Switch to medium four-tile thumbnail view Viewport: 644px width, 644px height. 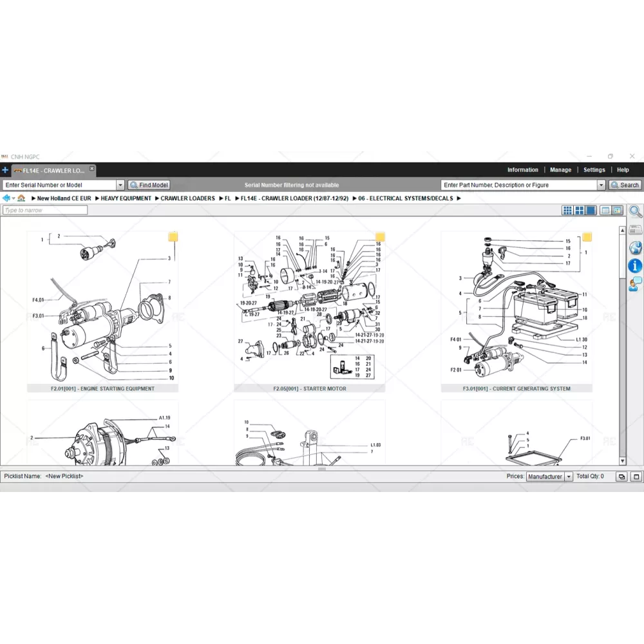[579, 211]
